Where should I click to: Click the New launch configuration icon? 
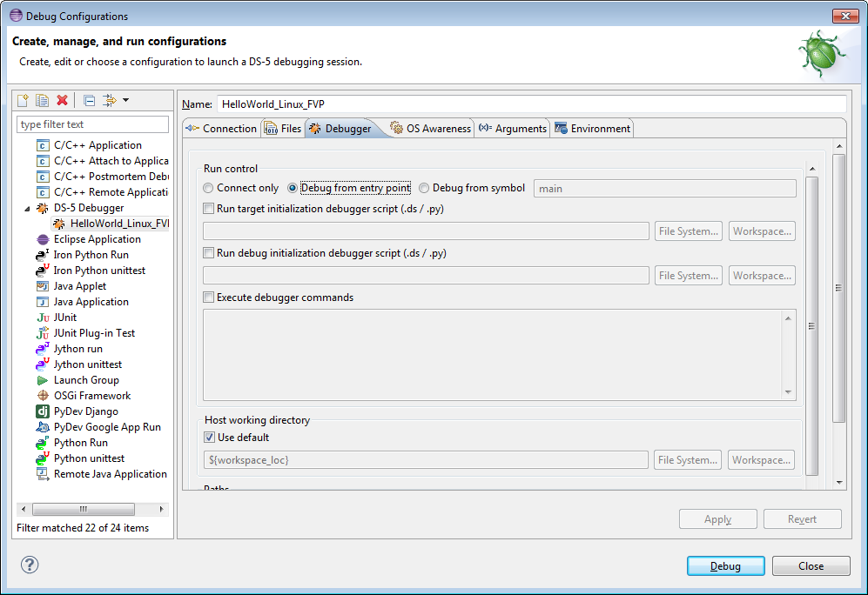click(24, 101)
